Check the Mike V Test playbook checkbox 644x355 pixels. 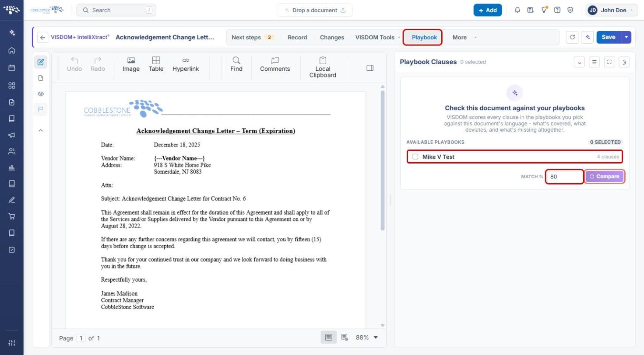(415, 157)
